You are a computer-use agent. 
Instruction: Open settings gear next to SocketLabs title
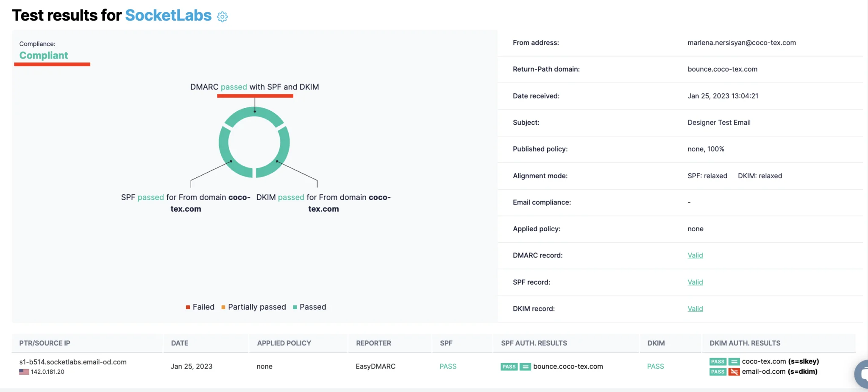tap(223, 17)
